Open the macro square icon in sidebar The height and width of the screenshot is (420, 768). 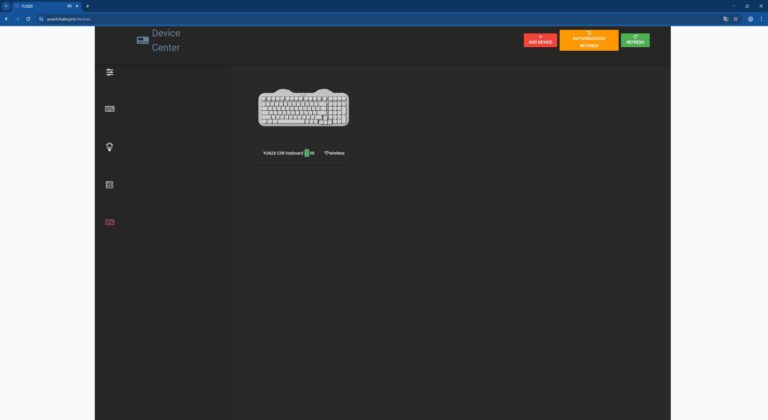pos(110,185)
